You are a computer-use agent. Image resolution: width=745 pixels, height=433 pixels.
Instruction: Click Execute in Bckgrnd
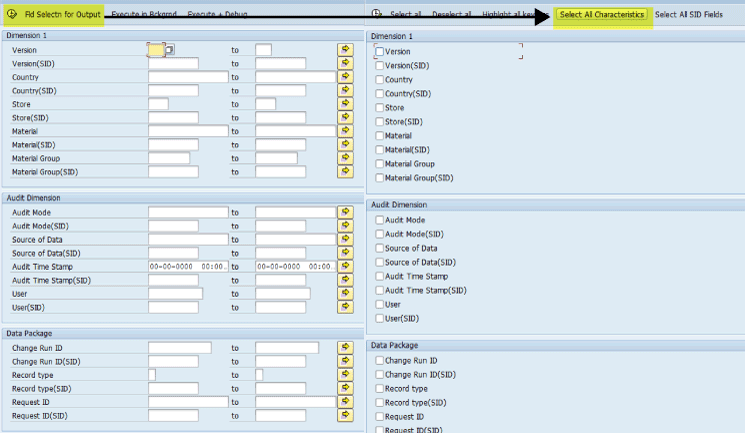pos(144,14)
